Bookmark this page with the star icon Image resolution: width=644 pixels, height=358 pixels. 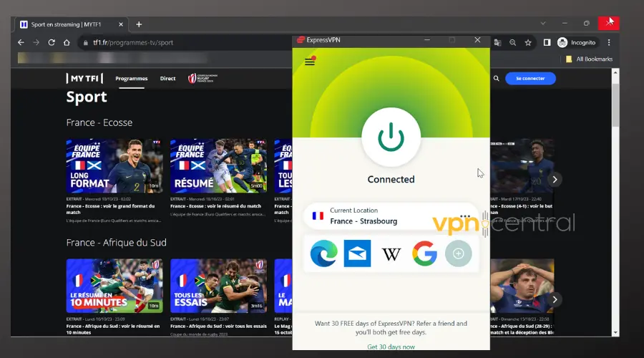pos(528,42)
